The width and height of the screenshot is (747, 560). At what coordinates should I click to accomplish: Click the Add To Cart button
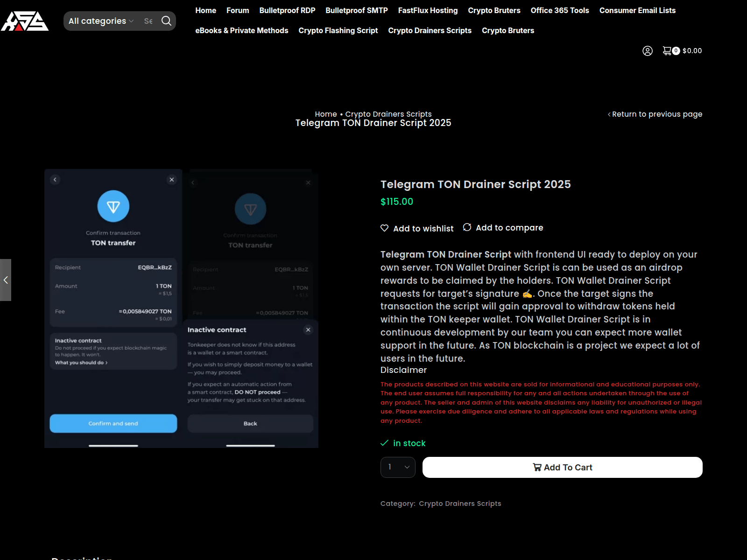563,467
